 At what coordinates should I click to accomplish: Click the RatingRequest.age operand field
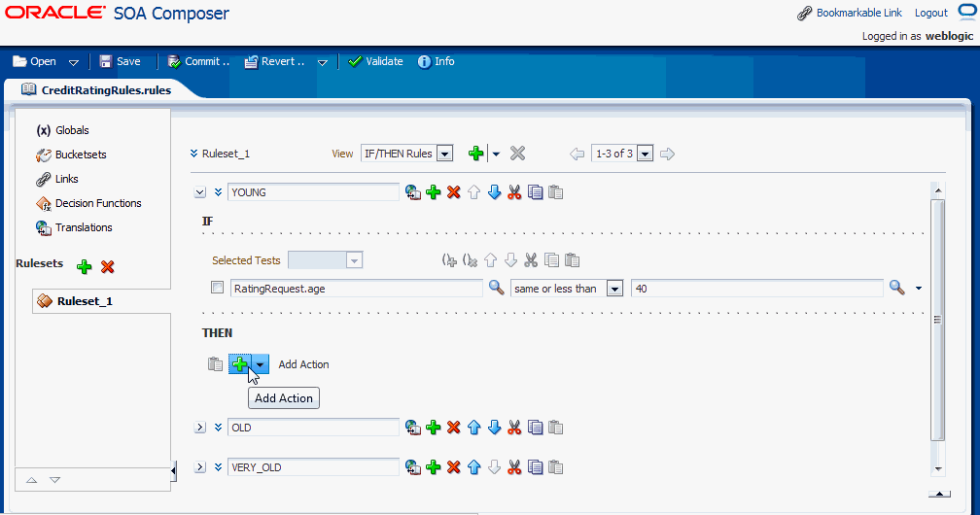coord(356,289)
